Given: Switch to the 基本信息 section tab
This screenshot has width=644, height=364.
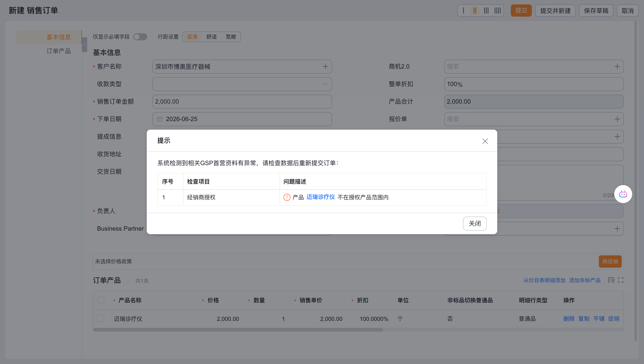Looking at the screenshot, I should click(49, 37).
